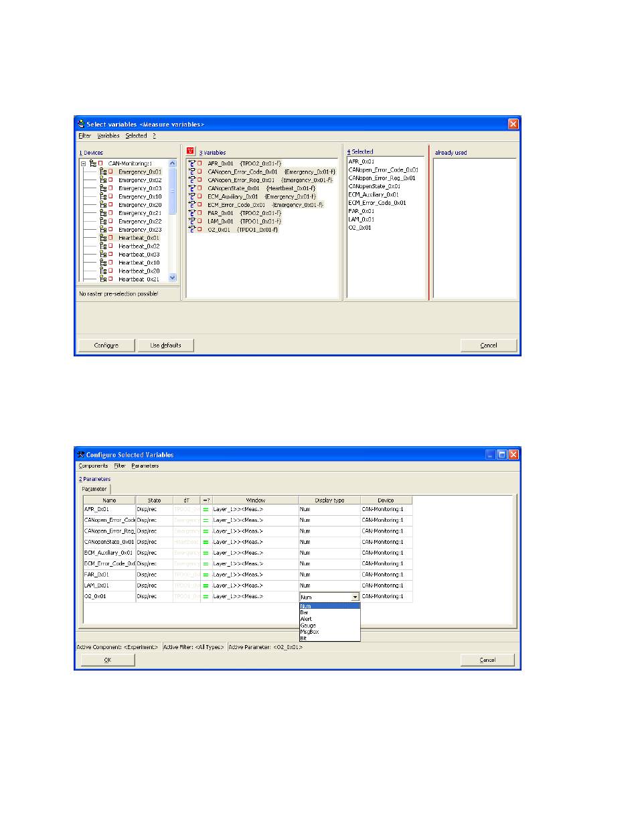
Task: Close the Select variables window
Action: tap(513, 123)
